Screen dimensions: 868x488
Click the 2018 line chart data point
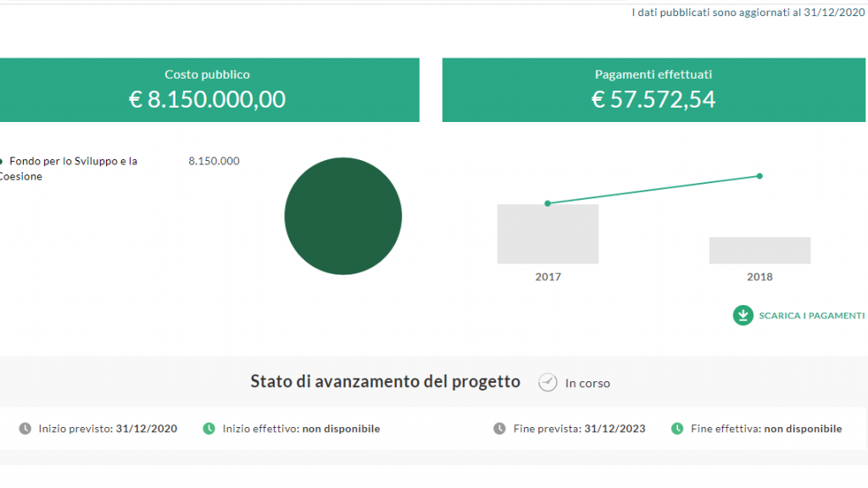click(759, 176)
